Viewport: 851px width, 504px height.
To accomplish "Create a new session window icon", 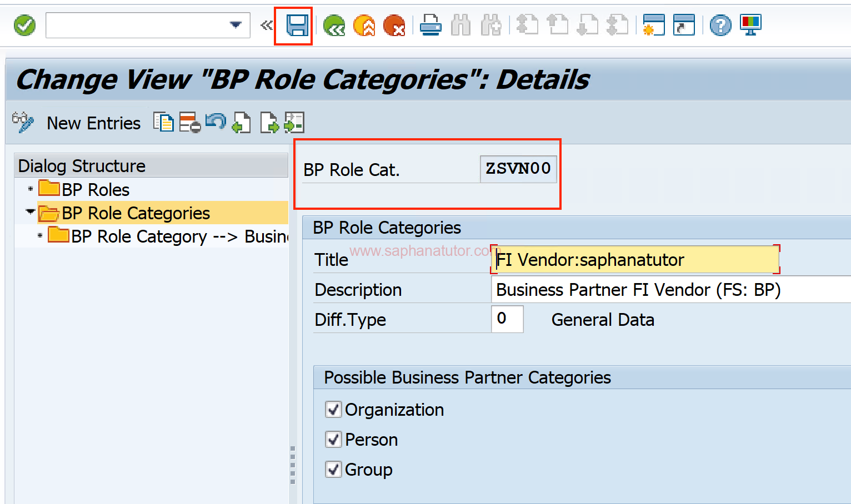I will pyautogui.click(x=654, y=26).
